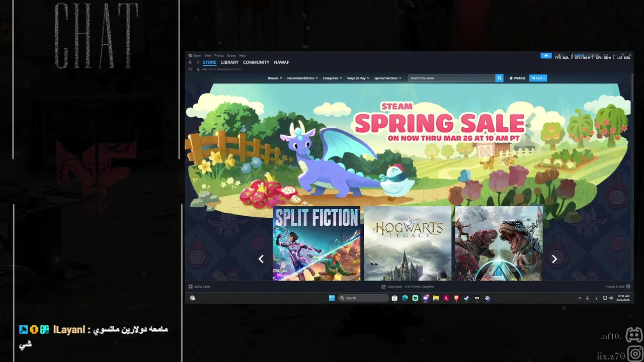Open the Wishlist
Image resolution: width=644 pixels, height=362 pixels.
[517, 78]
